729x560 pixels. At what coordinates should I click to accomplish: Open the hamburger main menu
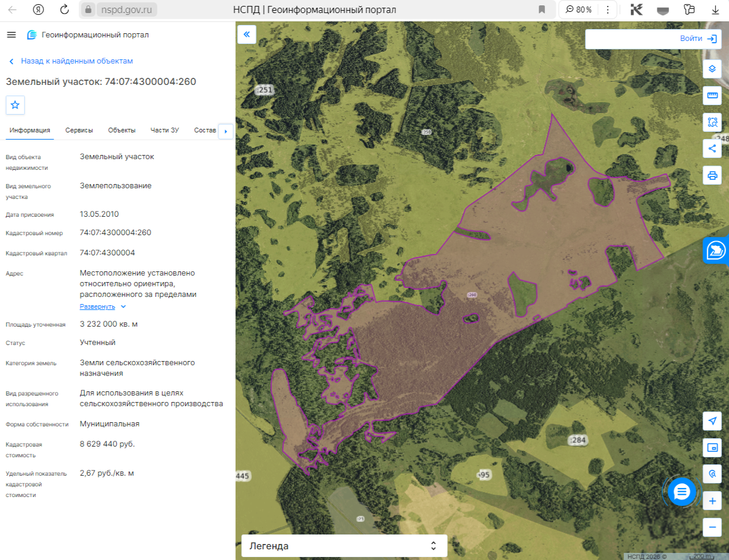click(x=11, y=35)
